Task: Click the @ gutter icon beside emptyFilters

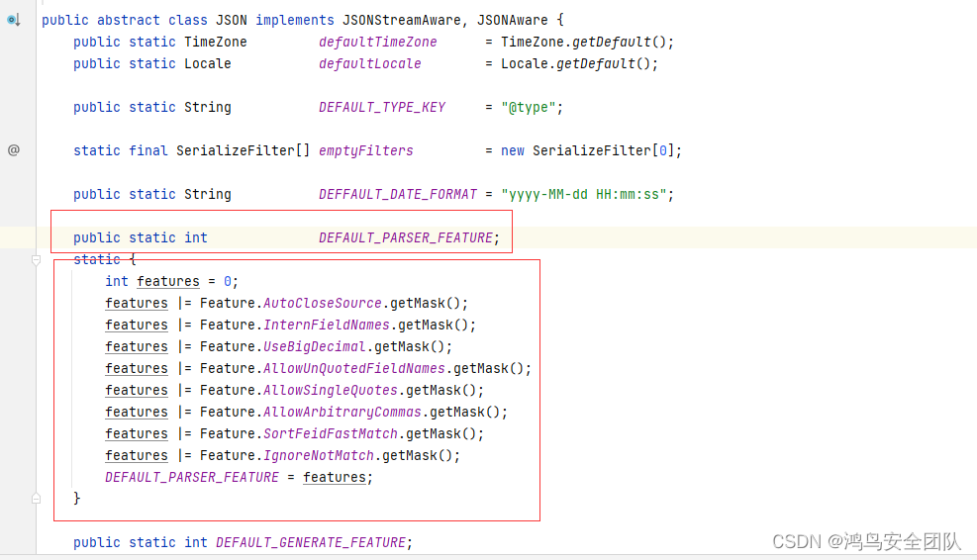Action: 14,150
